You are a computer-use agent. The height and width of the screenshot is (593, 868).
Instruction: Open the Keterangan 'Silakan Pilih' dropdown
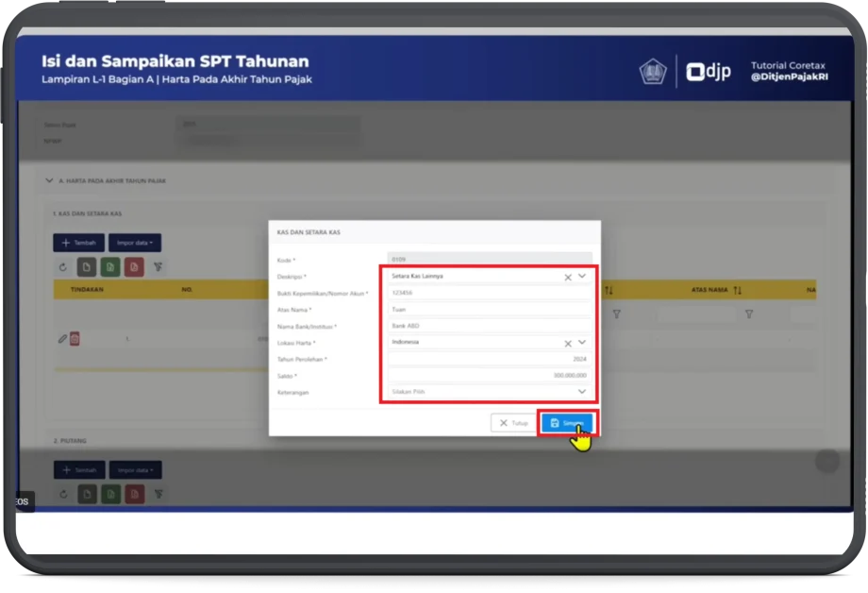(490, 391)
